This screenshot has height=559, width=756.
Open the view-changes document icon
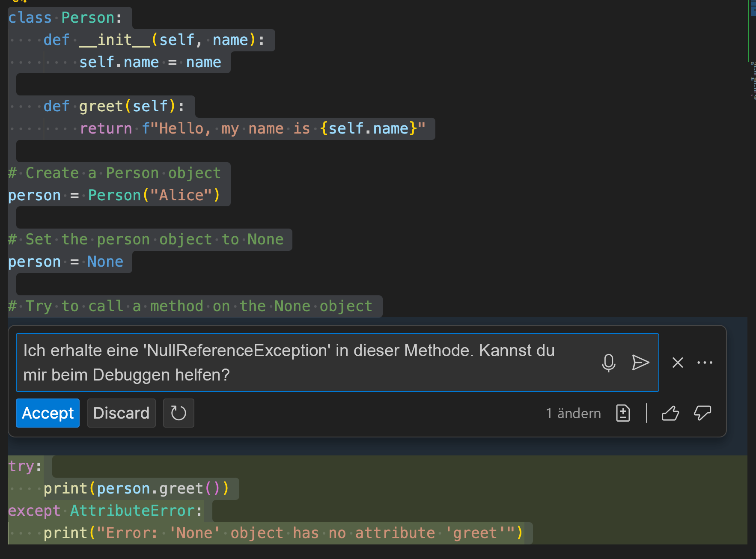[623, 413]
